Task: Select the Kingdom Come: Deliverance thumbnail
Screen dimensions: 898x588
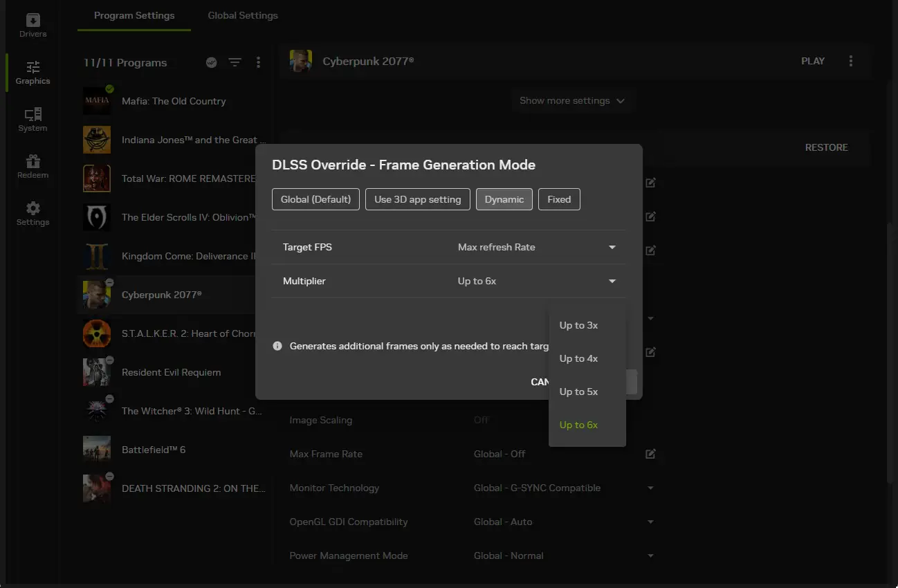Action: (97, 256)
